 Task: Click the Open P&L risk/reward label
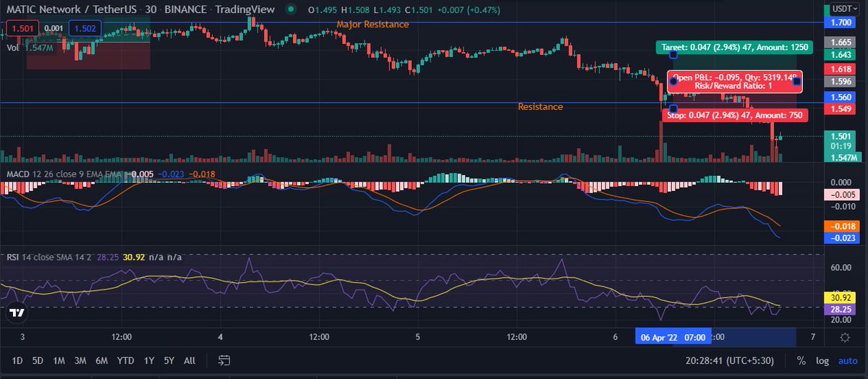(735, 81)
